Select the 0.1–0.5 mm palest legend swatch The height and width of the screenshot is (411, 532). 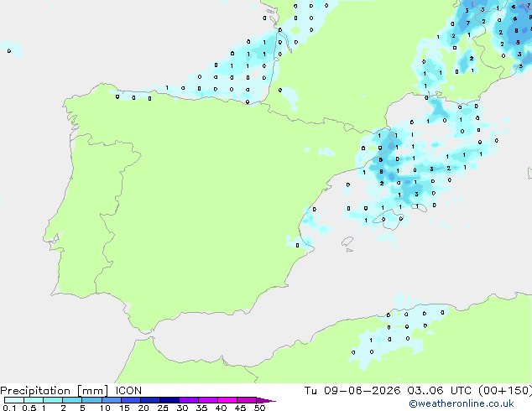click(14, 400)
